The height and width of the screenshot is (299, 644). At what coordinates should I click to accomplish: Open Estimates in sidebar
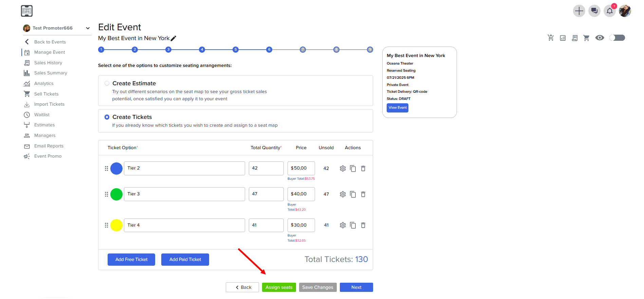pos(44,125)
